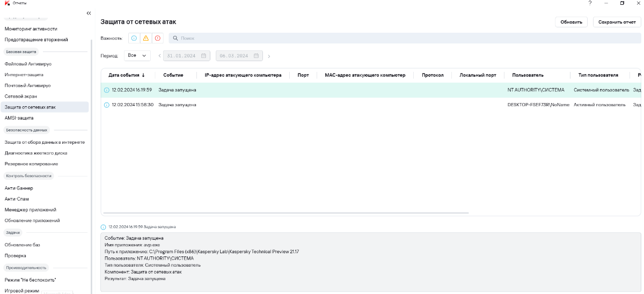Image resolution: width=644 pixels, height=294 pixels.
Task: Open calendar icon in the 06.03.2024 field
Action: (x=257, y=56)
